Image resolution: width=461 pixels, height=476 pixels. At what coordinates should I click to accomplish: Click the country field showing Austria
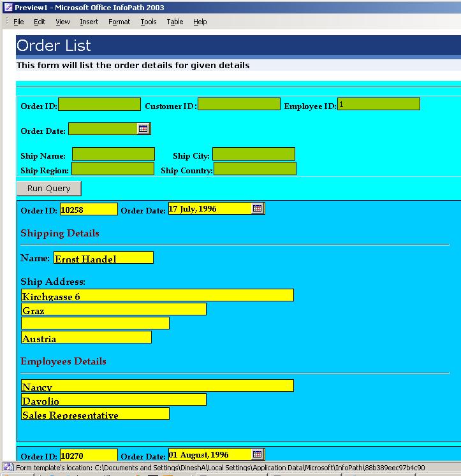[86, 337]
